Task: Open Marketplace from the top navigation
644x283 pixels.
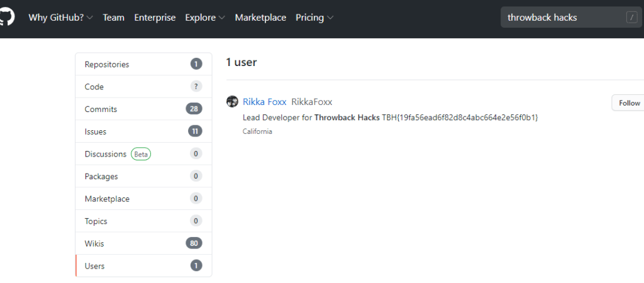Action: pyautogui.click(x=260, y=18)
